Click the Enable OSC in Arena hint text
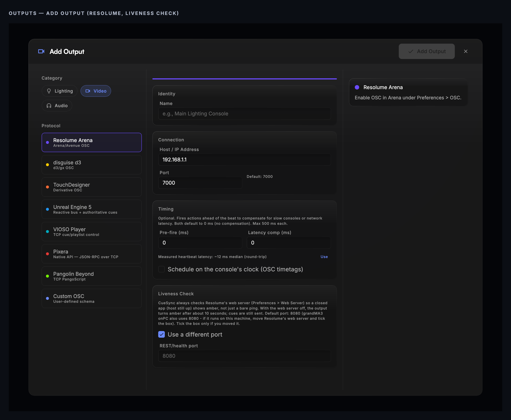This screenshot has height=420, width=511. tap(408, 98)
